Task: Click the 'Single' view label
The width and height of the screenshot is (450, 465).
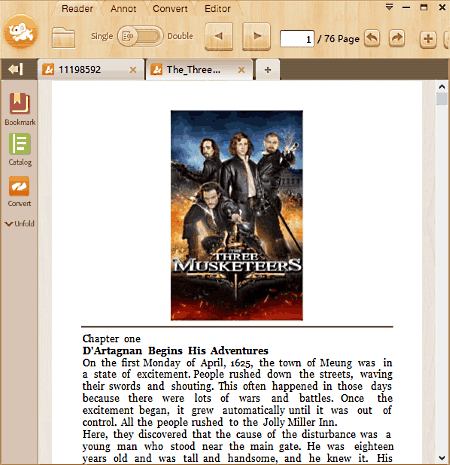Action: pyautogui.click(x=102, y=36)
